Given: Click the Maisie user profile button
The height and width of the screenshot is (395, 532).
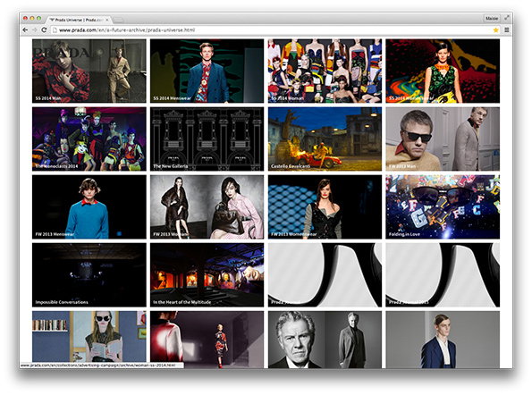Looking at the screenshot, I should pyautogui.click(x=491, y=18).
